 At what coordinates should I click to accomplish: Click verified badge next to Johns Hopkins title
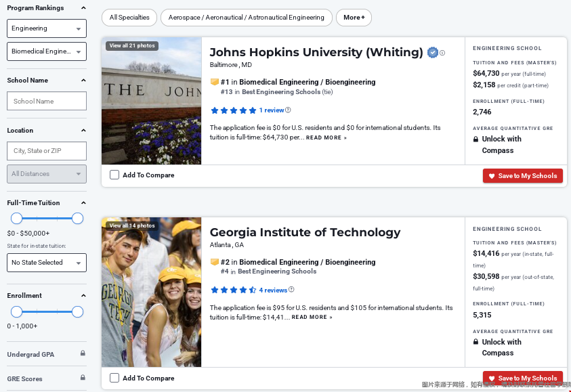(x=432, y=53)
